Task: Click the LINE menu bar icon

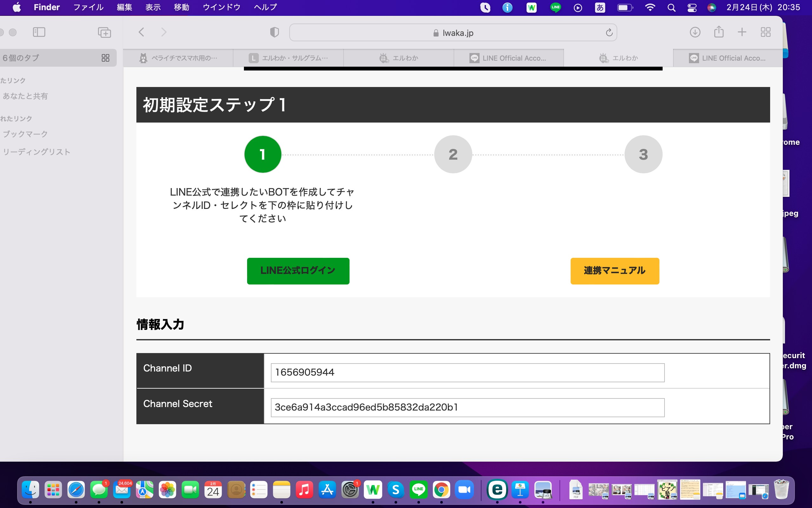Action: point(555,7)
